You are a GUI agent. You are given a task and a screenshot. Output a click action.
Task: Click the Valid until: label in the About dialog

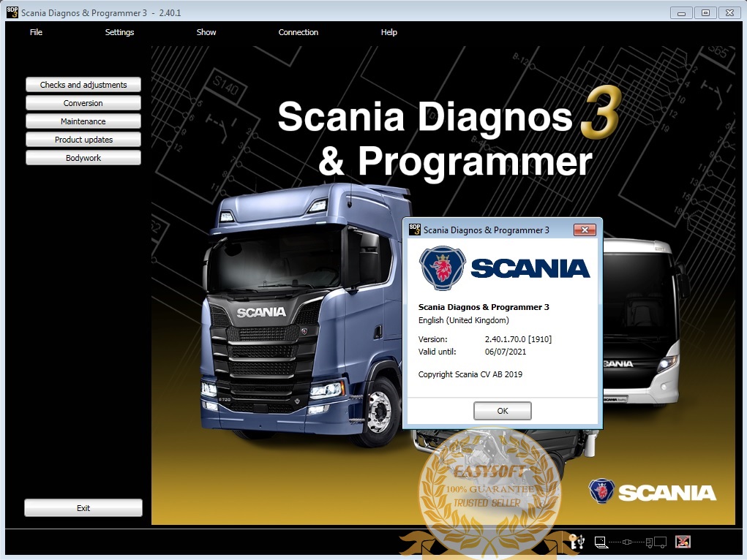437,352
